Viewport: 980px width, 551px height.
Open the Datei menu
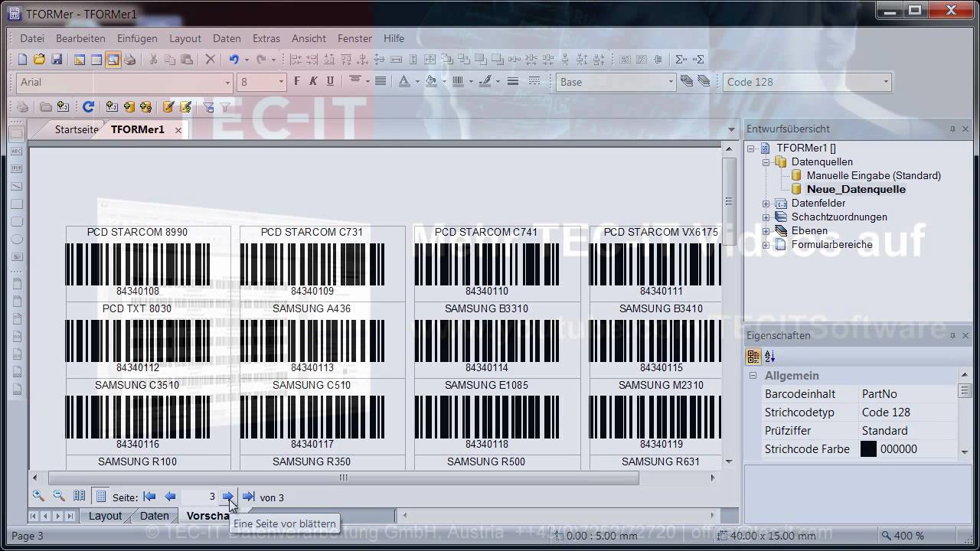coord(32,38)
